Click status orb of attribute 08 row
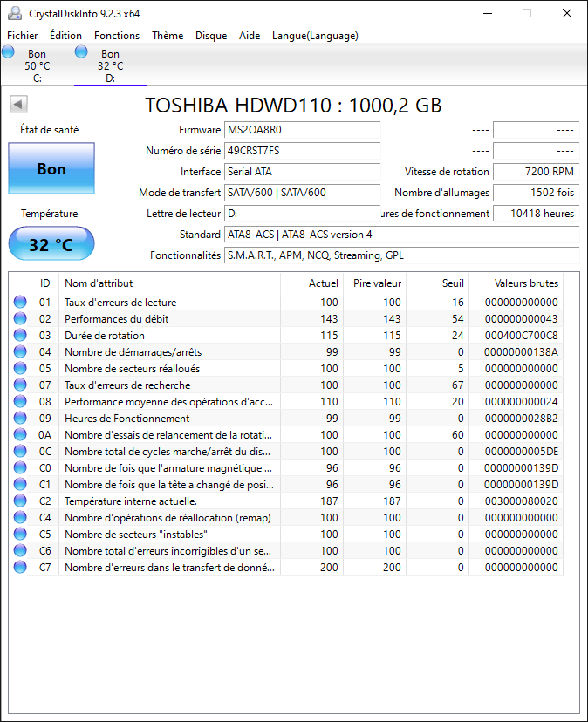 coord(20,401)
